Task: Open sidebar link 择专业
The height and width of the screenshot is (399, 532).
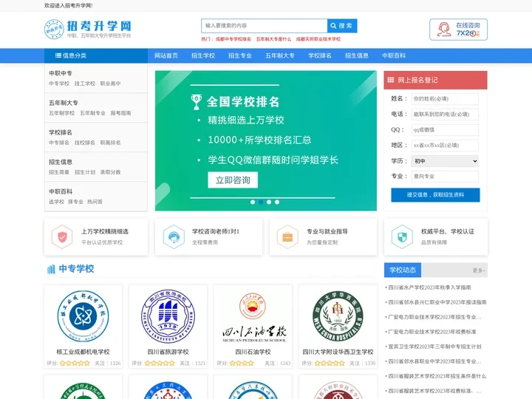Action: coord(75,202)
